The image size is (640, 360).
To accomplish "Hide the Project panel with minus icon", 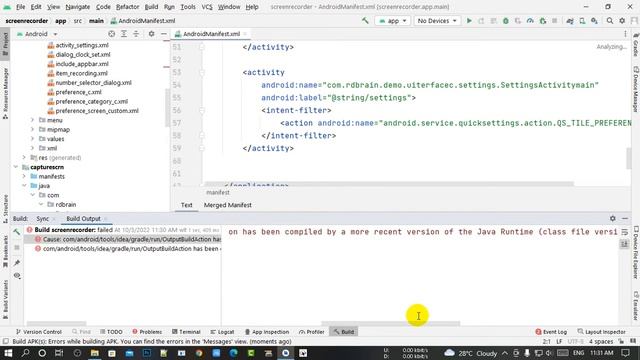I will point(164,34).
